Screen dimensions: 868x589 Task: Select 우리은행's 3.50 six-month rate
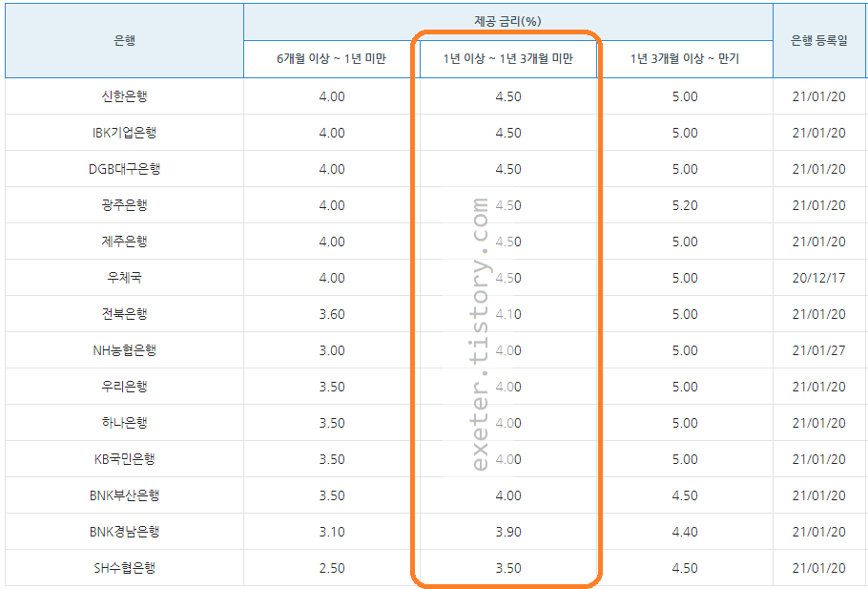pyautogui.click(x=332, y=387)
